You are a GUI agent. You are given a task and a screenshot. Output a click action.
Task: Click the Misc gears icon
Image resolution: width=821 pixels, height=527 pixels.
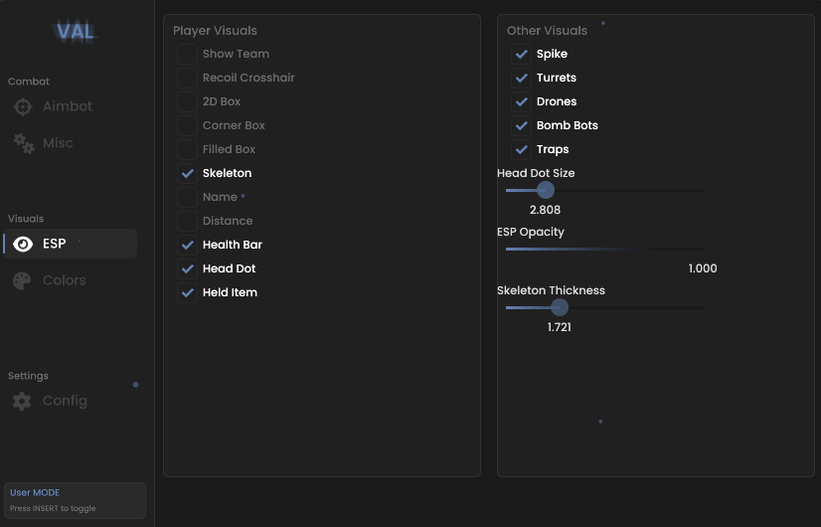24,143
